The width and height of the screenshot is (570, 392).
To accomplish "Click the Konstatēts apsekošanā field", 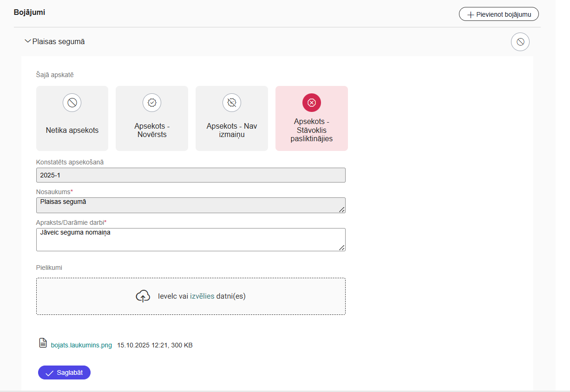I will tap(190, 175).
